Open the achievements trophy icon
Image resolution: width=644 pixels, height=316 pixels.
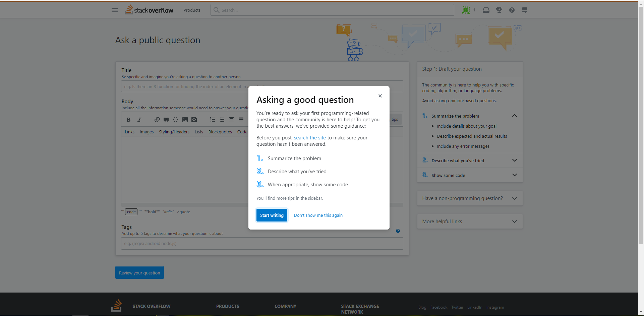click(499, 10)
